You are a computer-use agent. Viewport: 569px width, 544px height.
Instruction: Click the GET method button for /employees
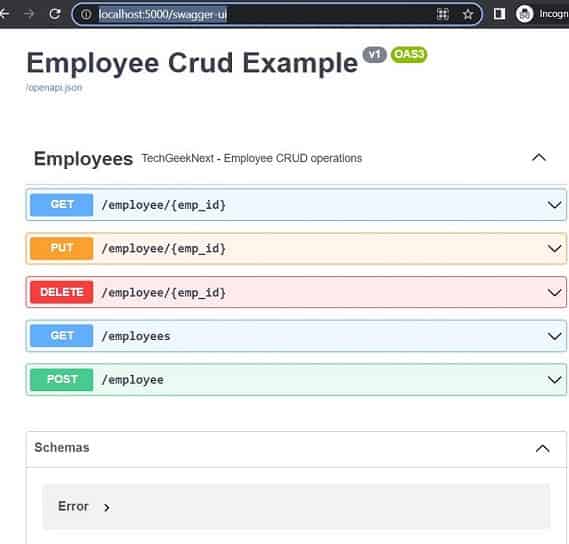point(62,336)
